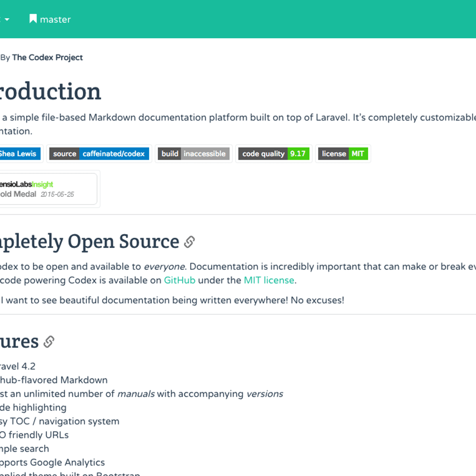The image size is (476, 476).
Task: Click the anchor link icon beside Completely Open Source
Action: point(190,242)
